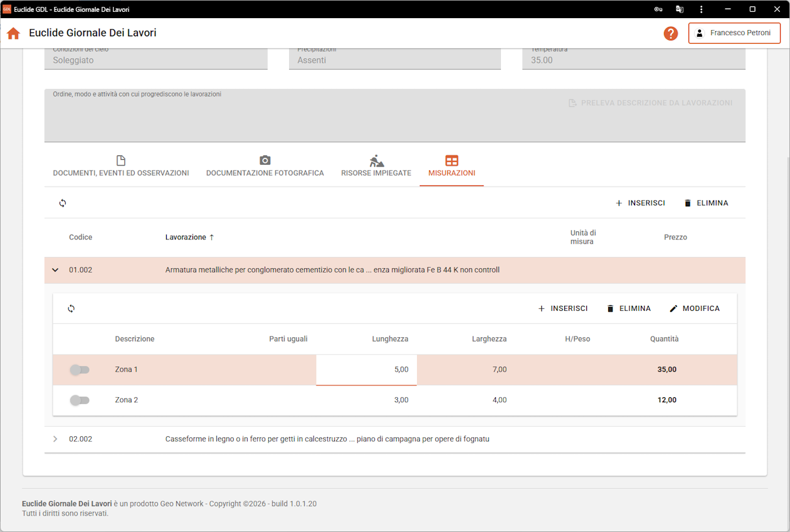Screen dimensions: 790x532
Task: Click the Ordine, modo e attività text area
Action: coord(395,115)
